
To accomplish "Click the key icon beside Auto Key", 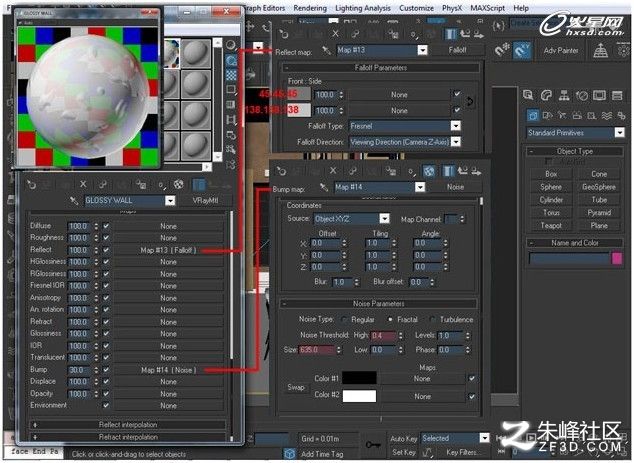I will [x=372, y=445].
